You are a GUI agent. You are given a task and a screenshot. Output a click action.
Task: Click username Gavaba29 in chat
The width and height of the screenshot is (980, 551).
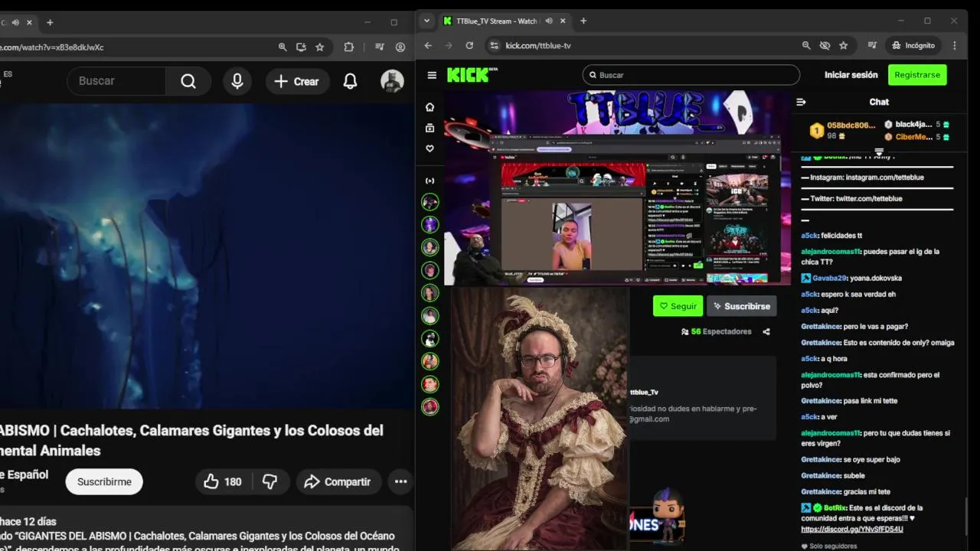click(829, 278)
